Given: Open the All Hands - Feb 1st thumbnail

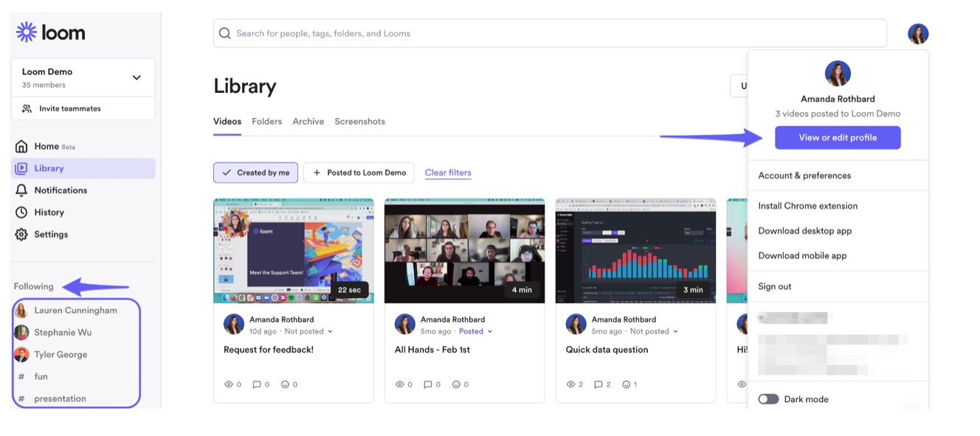Looking at the screenshot, I should pos(464,250).
